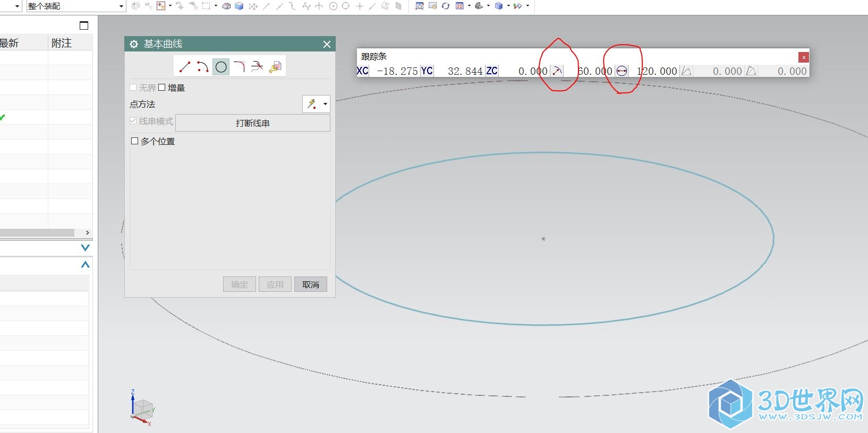This screenshot has height=433, width=868.
Task: Click the green checkmark in navigator row
Action: pyautogui.click(x=3, y=117)
